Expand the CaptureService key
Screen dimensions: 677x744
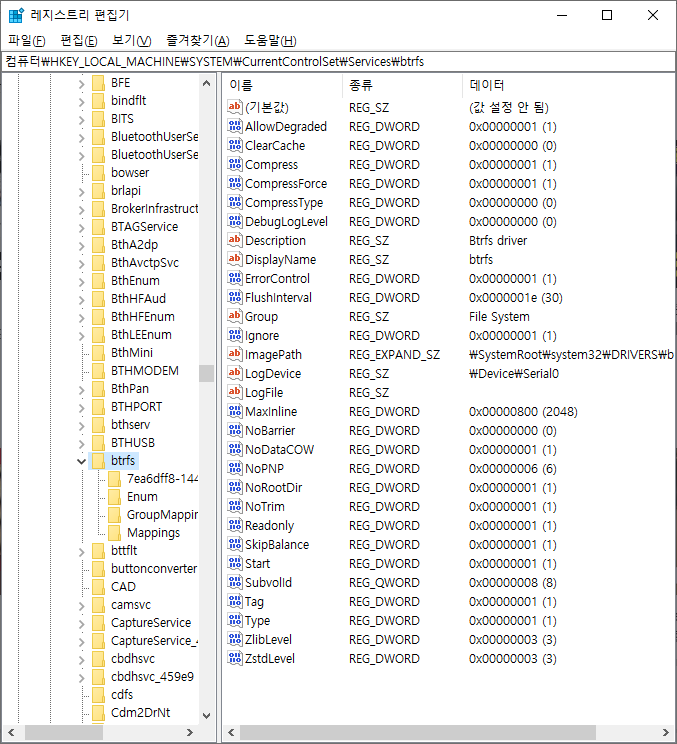click(81, 623)
